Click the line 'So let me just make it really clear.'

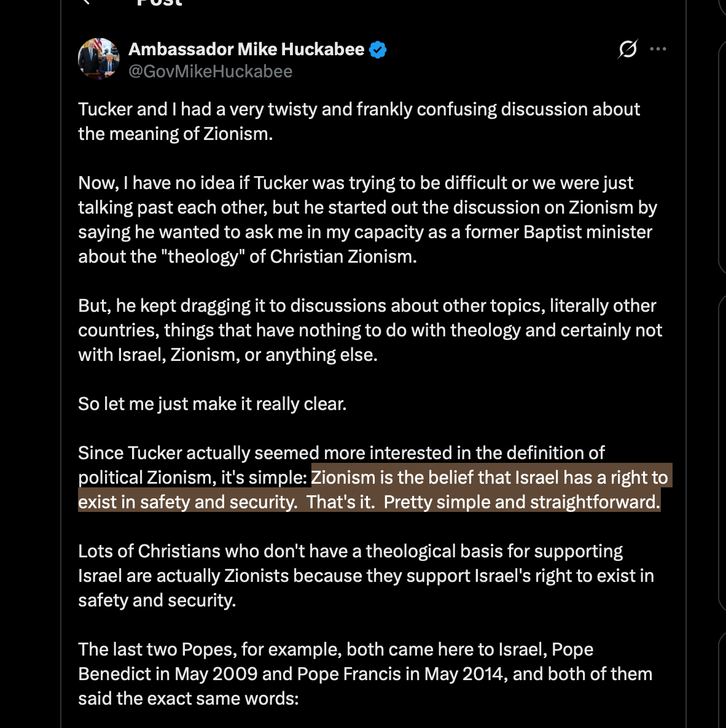point(213,404)
